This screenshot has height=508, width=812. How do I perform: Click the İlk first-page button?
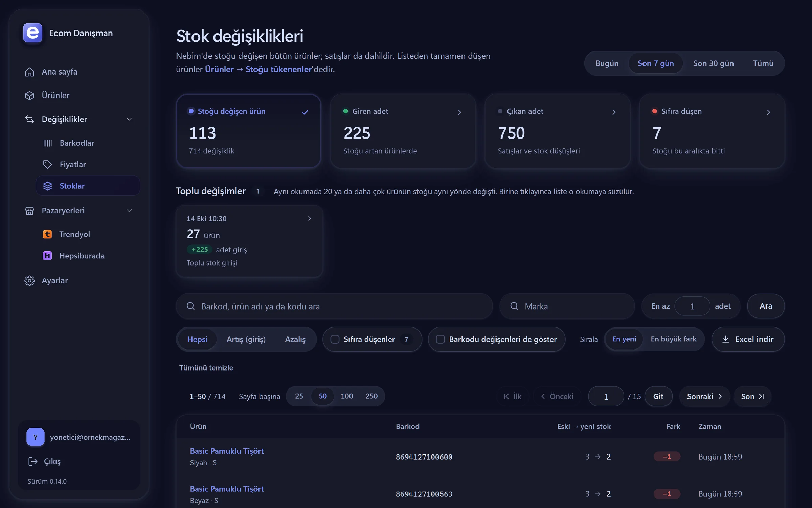coord(513,396)
